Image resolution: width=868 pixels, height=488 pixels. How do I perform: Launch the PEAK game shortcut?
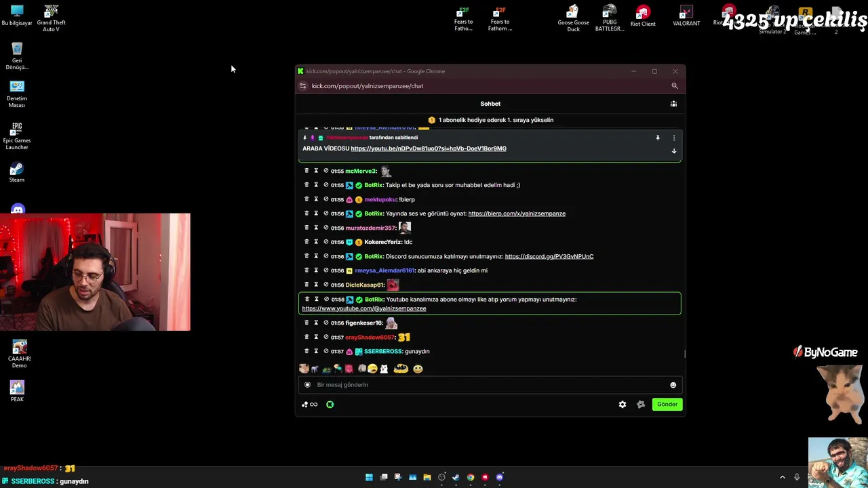(x=17, y=391)
